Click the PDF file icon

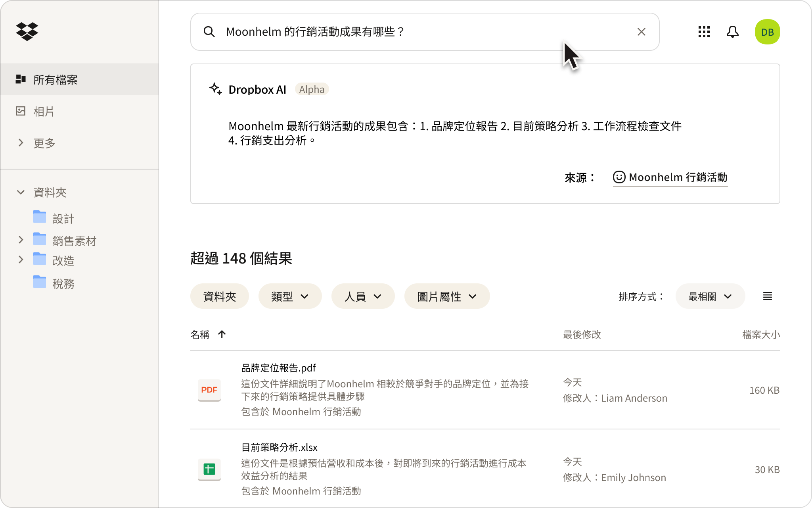pyautogui.click(x=209, y=390)
